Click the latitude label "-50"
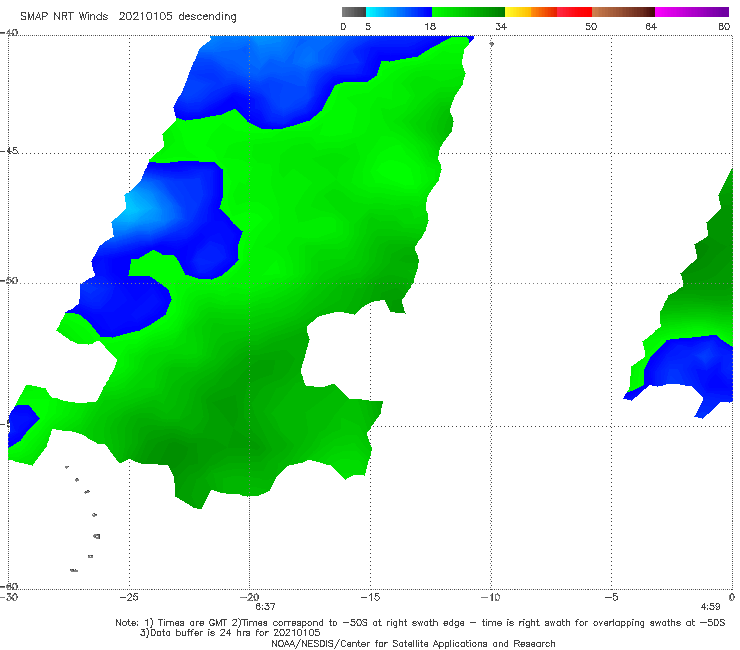Image resolution: width=740 pixels, height=650 pixels. click(x=9, y=281)
